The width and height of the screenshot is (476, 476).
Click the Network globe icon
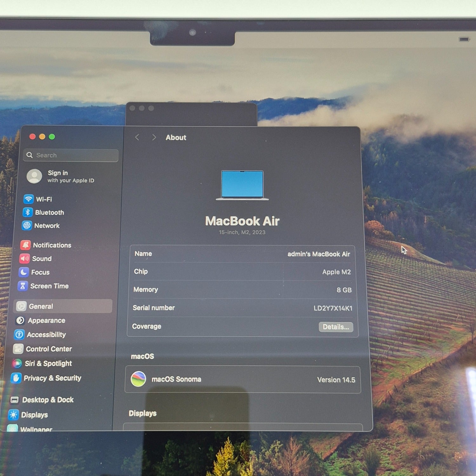pyautogui.click(x=27, y=226)
